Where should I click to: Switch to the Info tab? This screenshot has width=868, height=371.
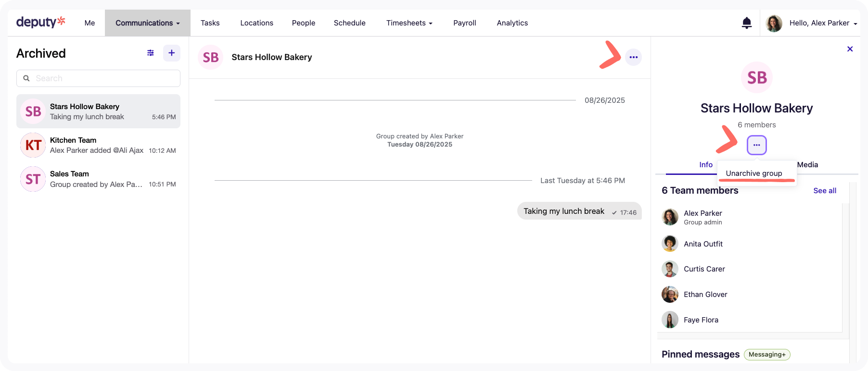pos(705,165)
